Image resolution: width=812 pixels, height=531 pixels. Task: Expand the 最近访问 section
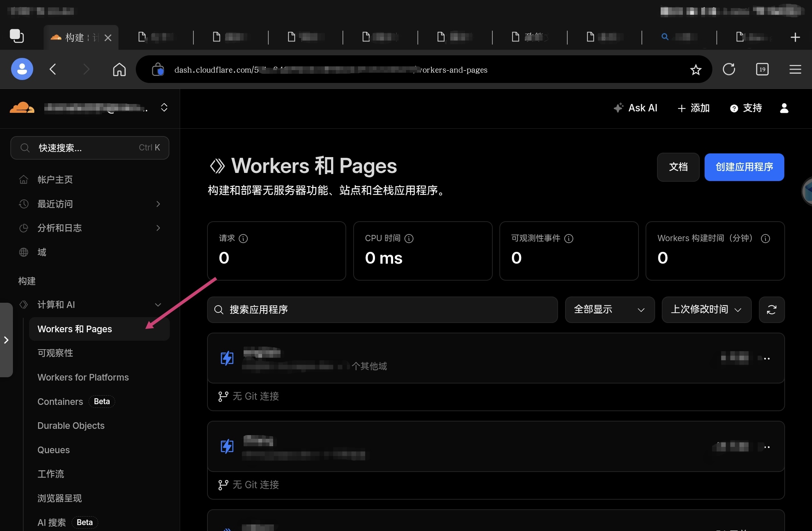pyautogui.click(x=158, y=204)
